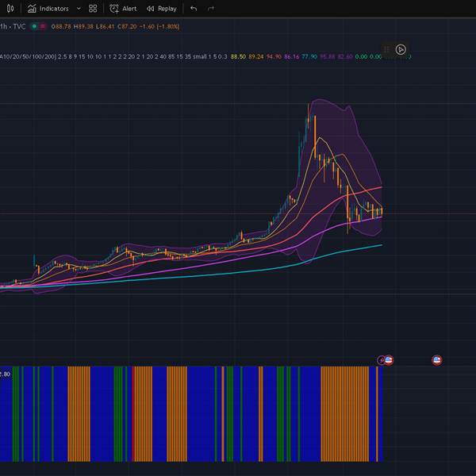Click the 1h TVC symbol title

click(12, 26)
